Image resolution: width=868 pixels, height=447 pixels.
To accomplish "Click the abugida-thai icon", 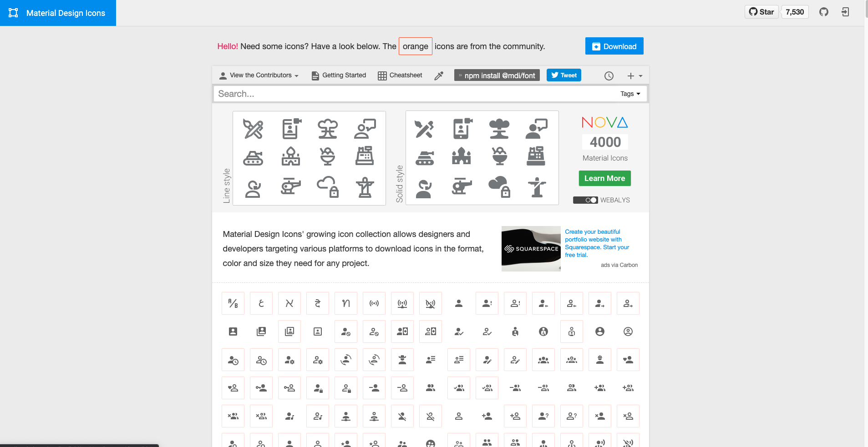I will [x=346, y=303].
